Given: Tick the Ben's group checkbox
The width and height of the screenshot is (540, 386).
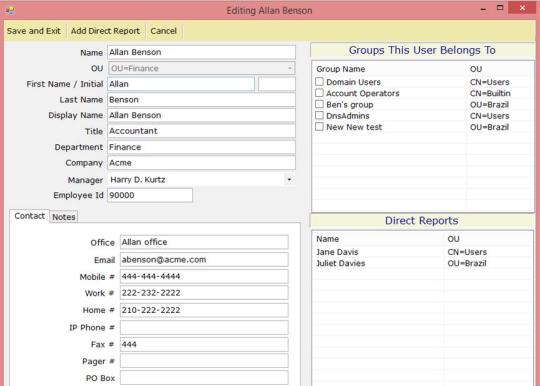Looking at the screenshot, I should click(319, 104).
